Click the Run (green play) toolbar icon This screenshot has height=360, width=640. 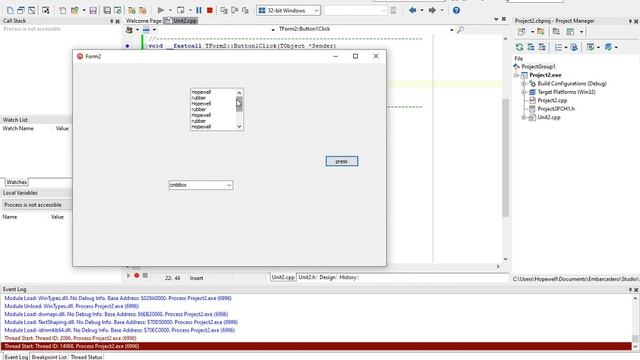pos(161,10)
